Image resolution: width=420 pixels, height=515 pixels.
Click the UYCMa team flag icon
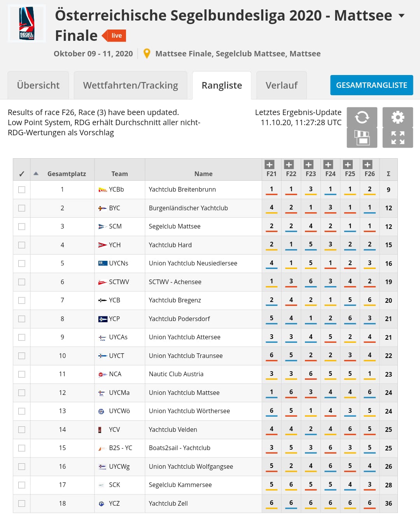(102, 393)
